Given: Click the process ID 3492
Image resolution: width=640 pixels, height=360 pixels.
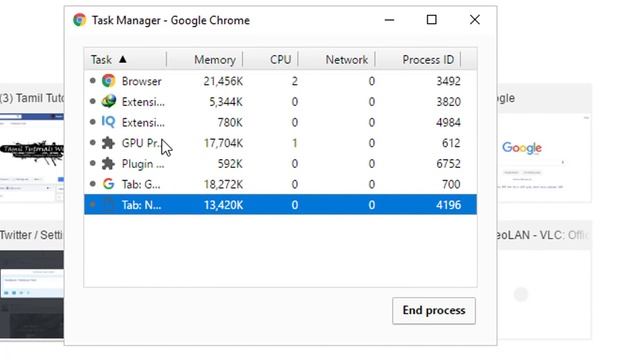Looking at the screenshot, I should click(448, 81).
